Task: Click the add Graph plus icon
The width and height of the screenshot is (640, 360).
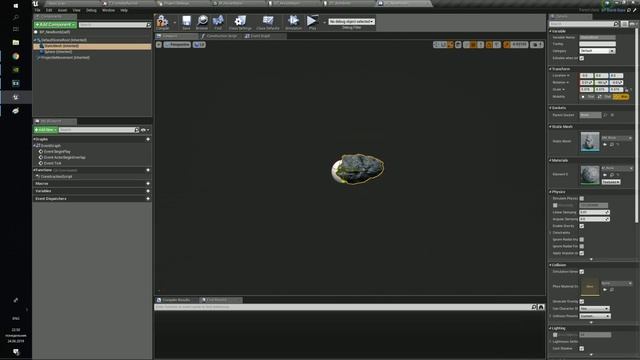Action: (x=148, y=139)
